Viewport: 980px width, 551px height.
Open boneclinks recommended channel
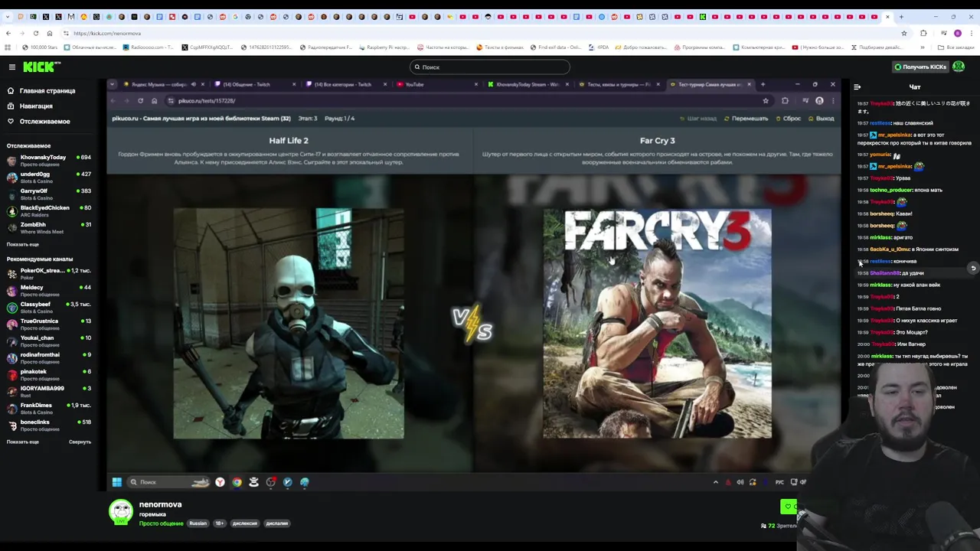pos(49,425)
